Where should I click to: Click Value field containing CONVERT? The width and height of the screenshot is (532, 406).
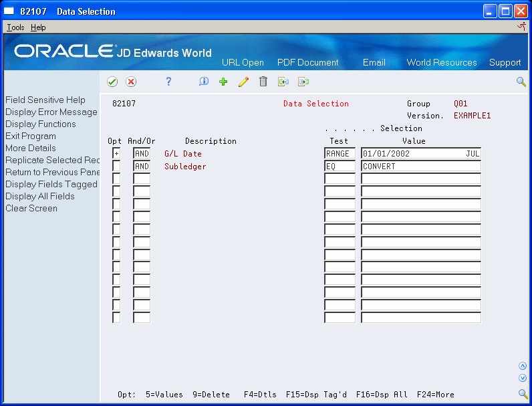420,167
